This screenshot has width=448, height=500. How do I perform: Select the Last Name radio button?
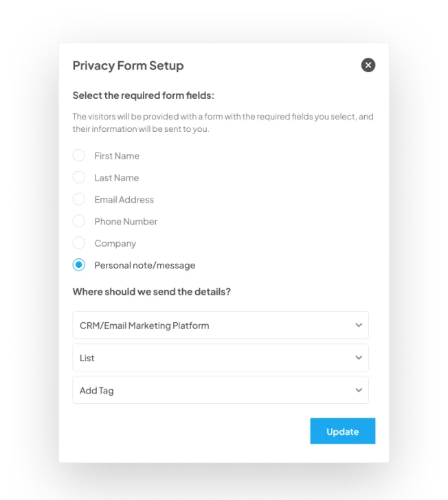point(79,177)
